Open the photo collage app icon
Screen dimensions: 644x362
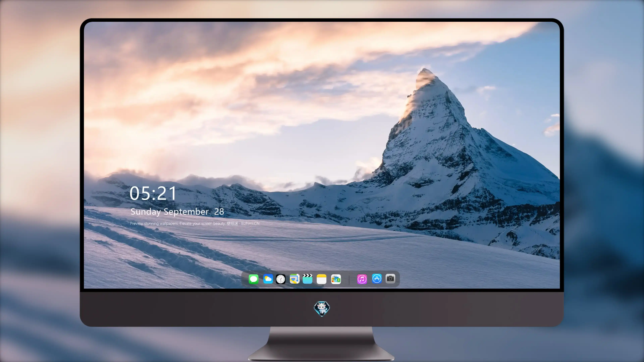point(336,279)
